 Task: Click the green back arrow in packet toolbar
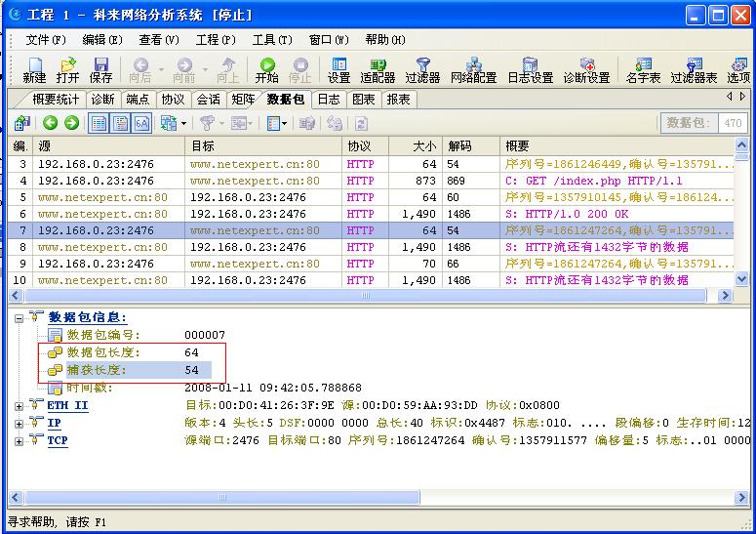(x=50, y=123)
